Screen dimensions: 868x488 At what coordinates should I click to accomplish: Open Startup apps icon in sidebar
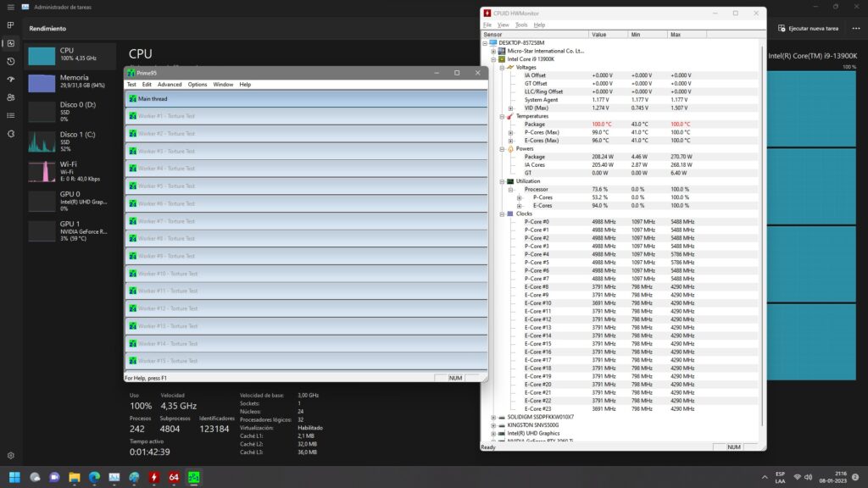pyautogui.click(x=10, y=80)
